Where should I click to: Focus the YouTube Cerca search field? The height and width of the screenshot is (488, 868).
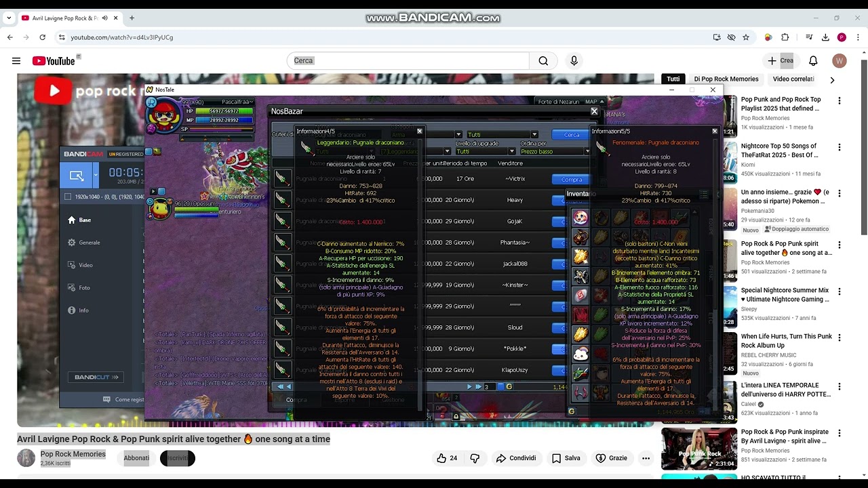click(409, 61)
